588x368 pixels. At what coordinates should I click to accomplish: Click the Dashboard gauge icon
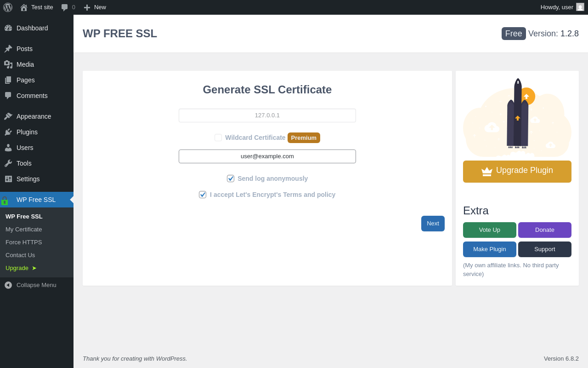tap(8, 28)
